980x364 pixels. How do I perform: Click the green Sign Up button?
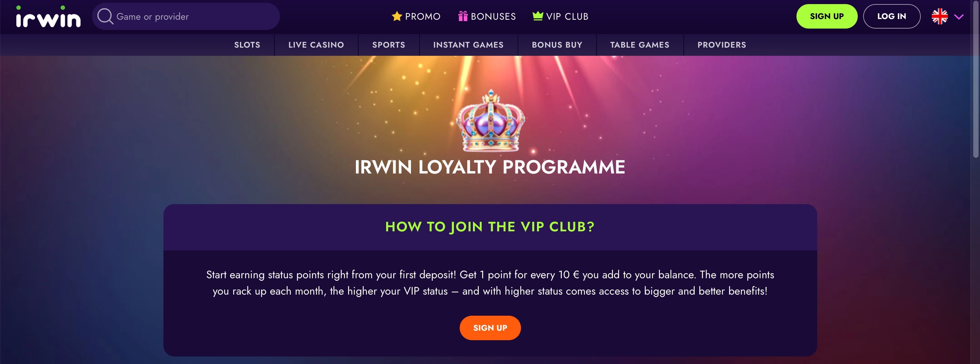point(827,16)
